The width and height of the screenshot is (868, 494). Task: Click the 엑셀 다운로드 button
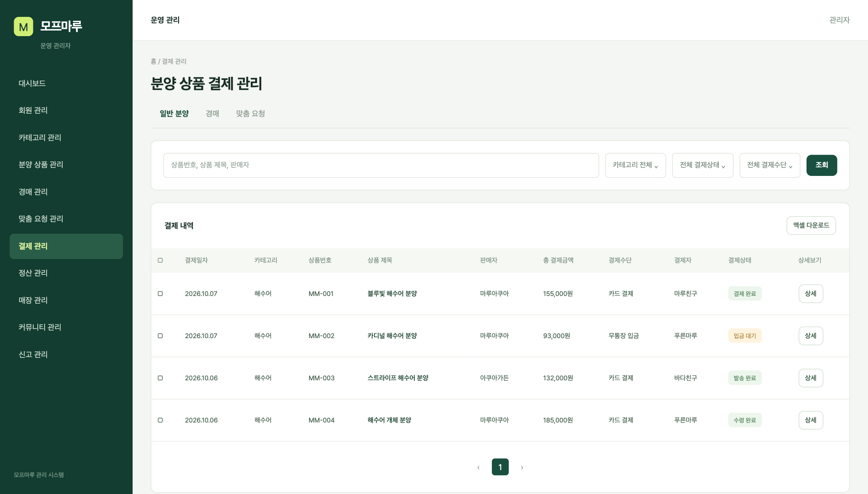tap(811, 225)
